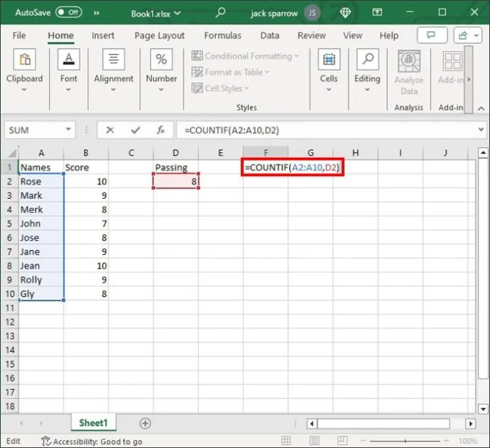Click the Analyze Data icon
This screenshot has width=490, height=448.
click(x=409, y=62)
